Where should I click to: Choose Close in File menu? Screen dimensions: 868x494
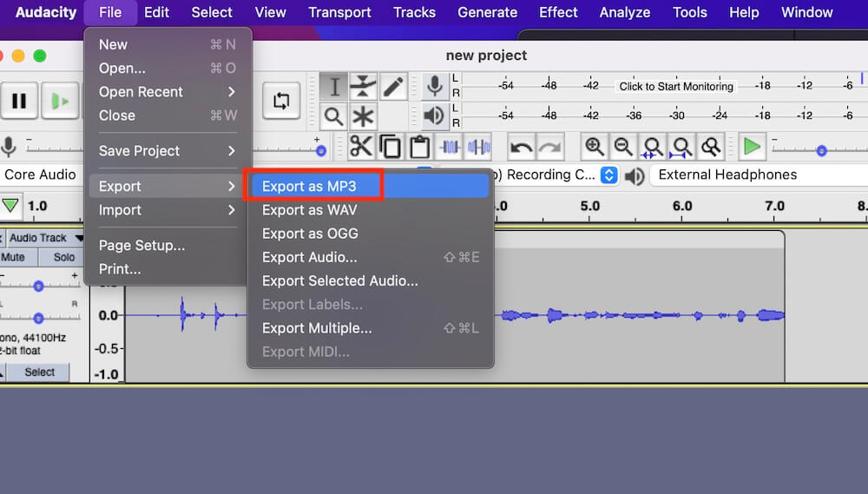(168, 115)
